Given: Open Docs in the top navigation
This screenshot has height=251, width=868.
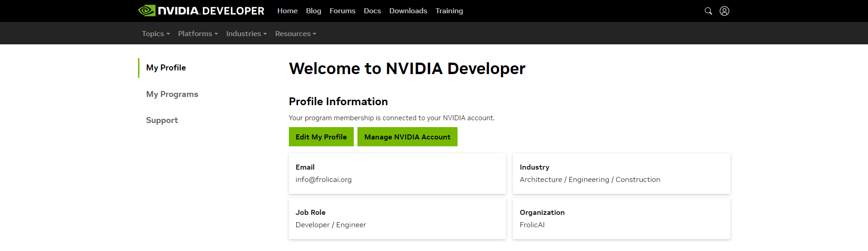Looking at the screenshot, I should coord(372,11).
